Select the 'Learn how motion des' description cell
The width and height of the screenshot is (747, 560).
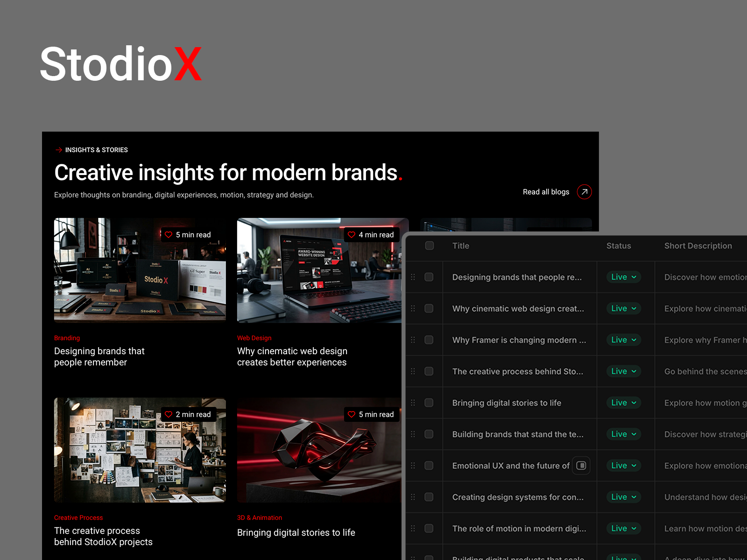(701, 528)
